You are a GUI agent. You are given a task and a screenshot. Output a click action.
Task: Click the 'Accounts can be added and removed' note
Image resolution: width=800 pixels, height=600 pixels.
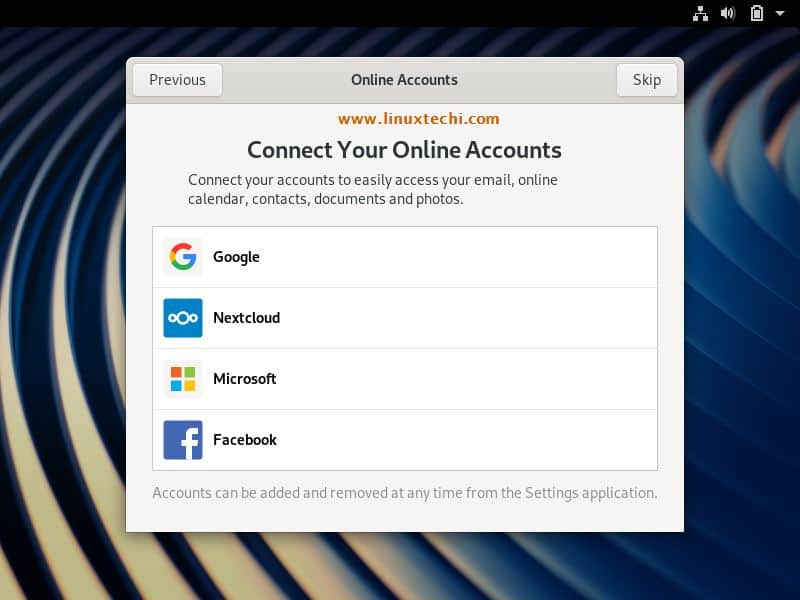(x=405, y=493)
